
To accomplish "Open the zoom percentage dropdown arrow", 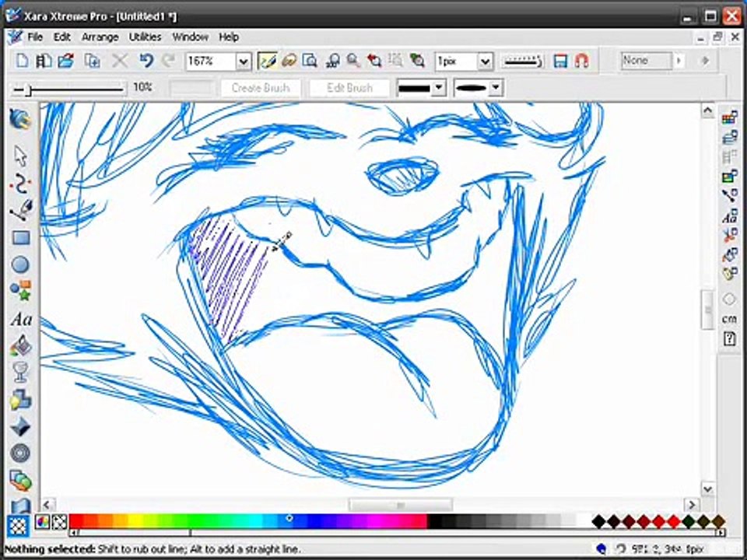I will 243,61.
